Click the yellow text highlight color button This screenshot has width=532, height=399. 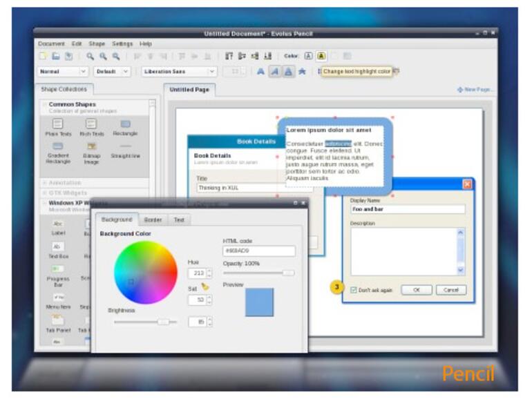tap(321, 56)
